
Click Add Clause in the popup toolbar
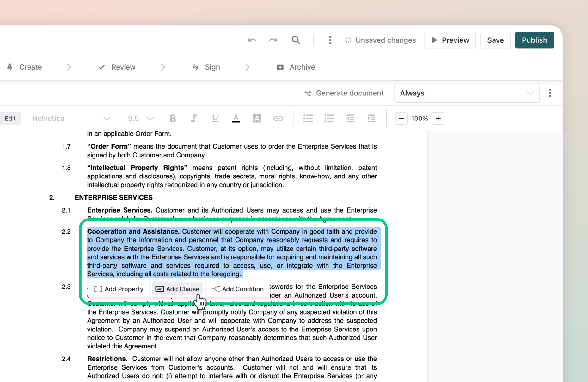177,289
